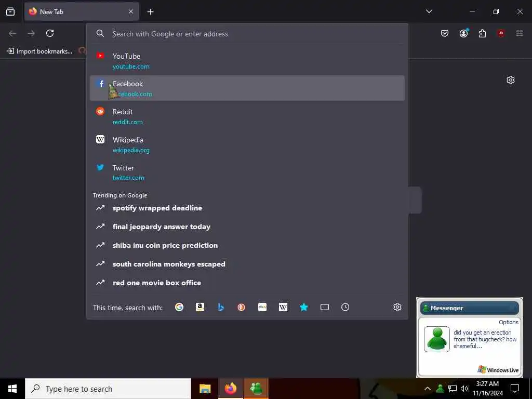The height and width of the screenshot is (399, 532).
Task: Search spotify wrapped deadline trend
Action: 247,208
